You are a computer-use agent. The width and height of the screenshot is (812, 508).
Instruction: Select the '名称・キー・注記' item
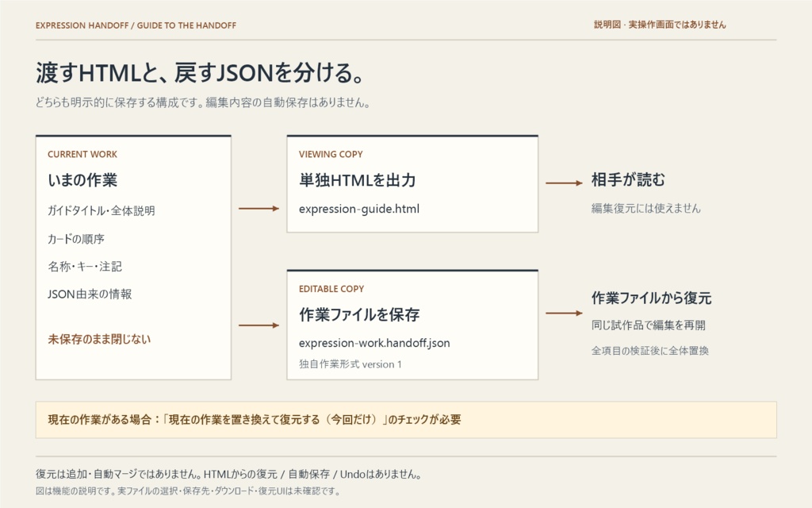[x=85, y=267]
